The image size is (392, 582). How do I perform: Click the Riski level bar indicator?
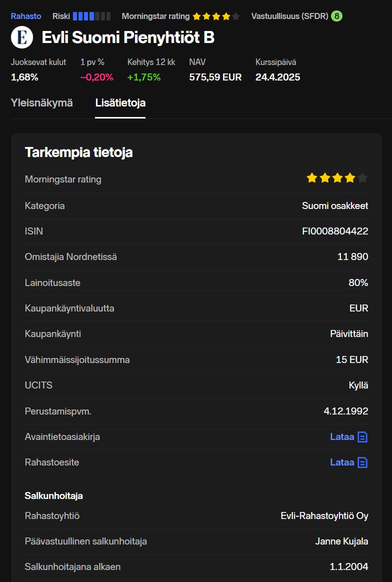[91, 16]
